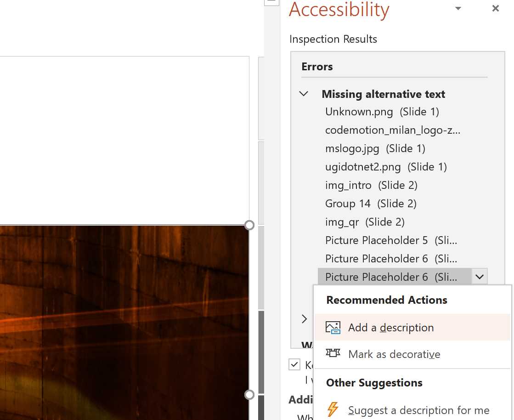
Task: Uncheck the Keep accessibility checker running checkbox
Action: pos(294,364)
